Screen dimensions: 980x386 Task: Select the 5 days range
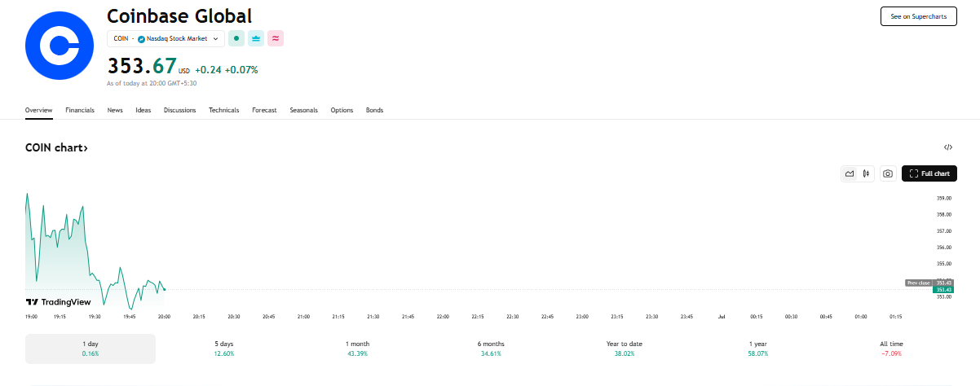click(223, 349)
